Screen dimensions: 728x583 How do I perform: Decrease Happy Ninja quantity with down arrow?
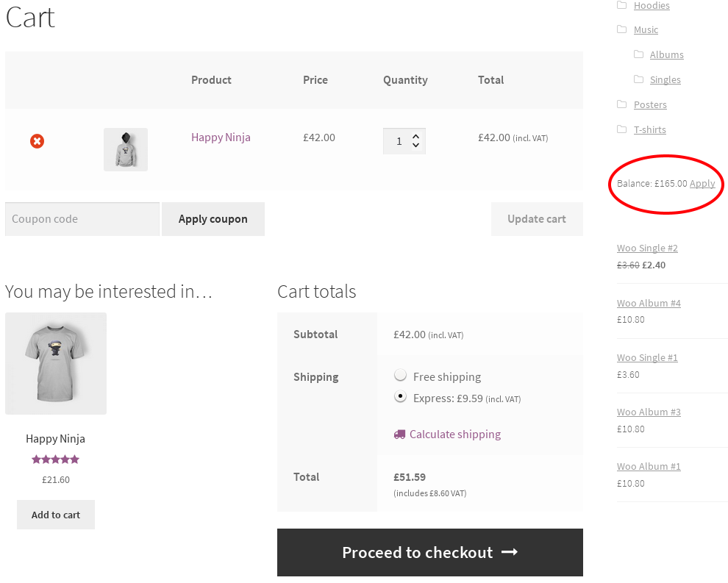point(416,146)
